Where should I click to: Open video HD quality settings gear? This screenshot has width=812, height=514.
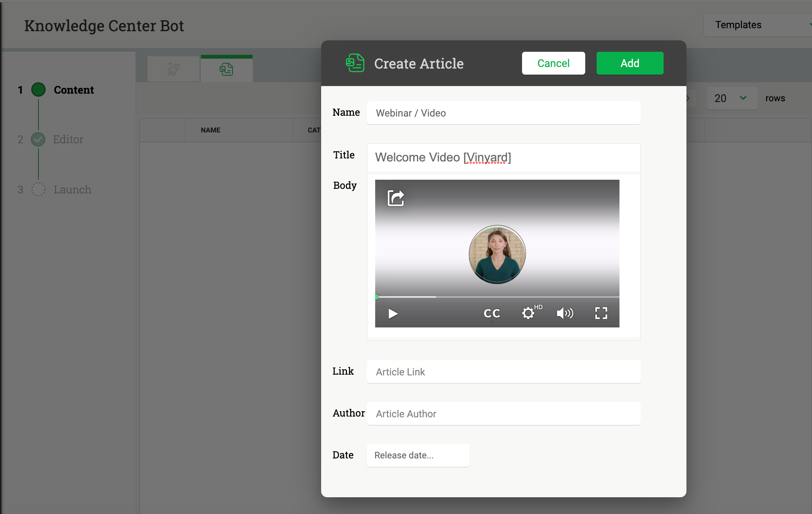529,313
